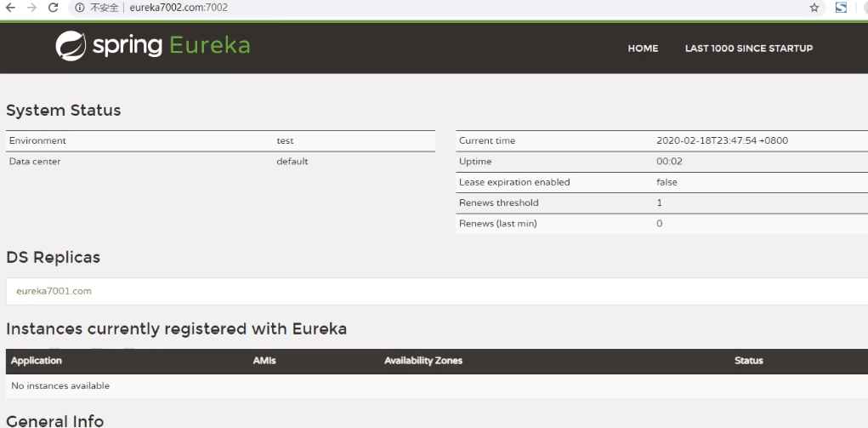
Task: Click the 'test' environment value
Action: pos(284,140)
